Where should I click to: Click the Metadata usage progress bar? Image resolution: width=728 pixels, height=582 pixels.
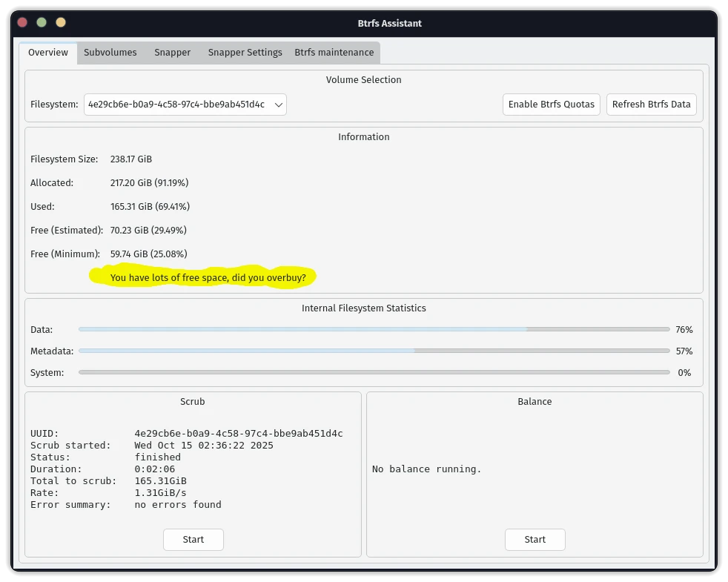(374, 351)
